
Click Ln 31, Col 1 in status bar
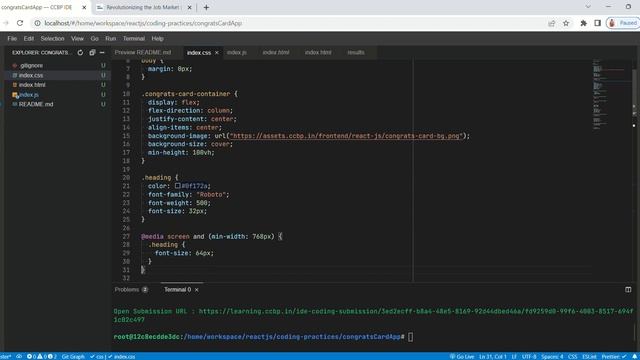click(493, 356)
